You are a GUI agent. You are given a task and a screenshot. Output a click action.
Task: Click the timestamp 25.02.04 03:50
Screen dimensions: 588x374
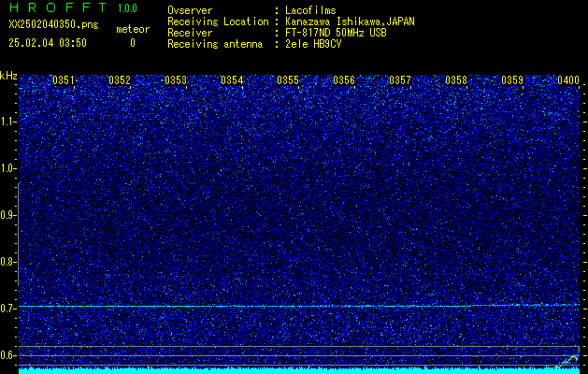[x=48, y=43]
